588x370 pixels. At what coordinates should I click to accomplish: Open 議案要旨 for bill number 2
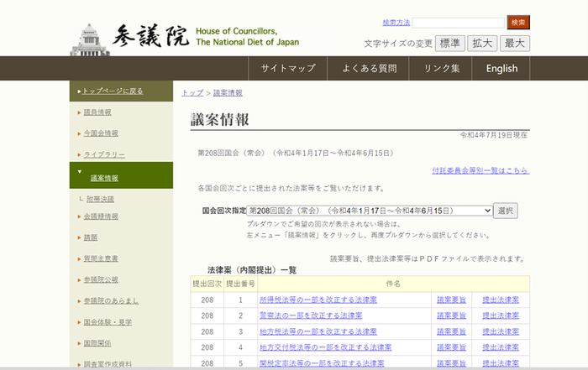click(x=452, y=315)
